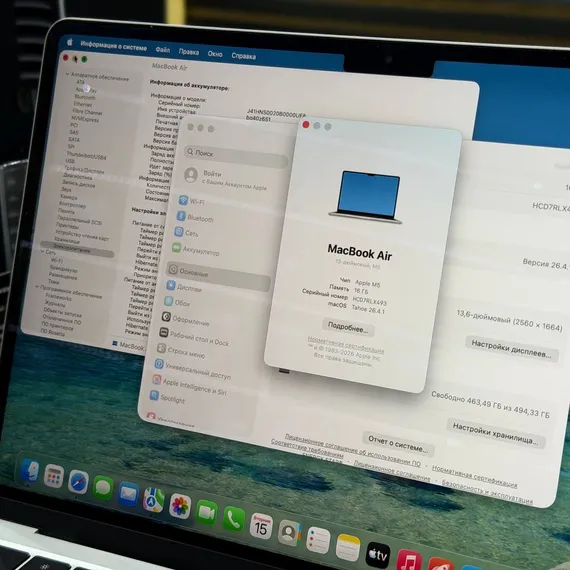Open the Справка menu
570x570 pixels.
(244, 56)
